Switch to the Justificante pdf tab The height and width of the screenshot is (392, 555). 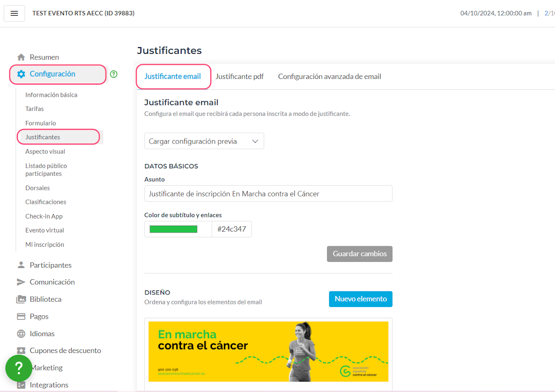[x=239, y=77]
